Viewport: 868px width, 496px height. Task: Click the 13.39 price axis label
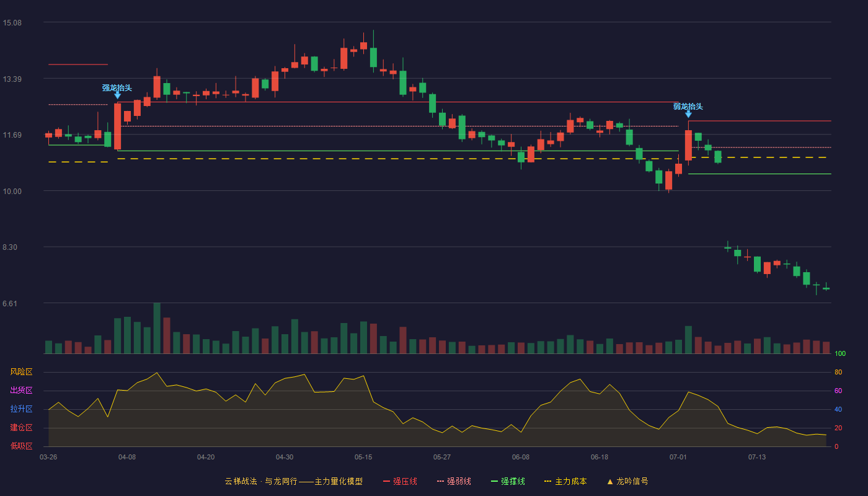(12, 79)
